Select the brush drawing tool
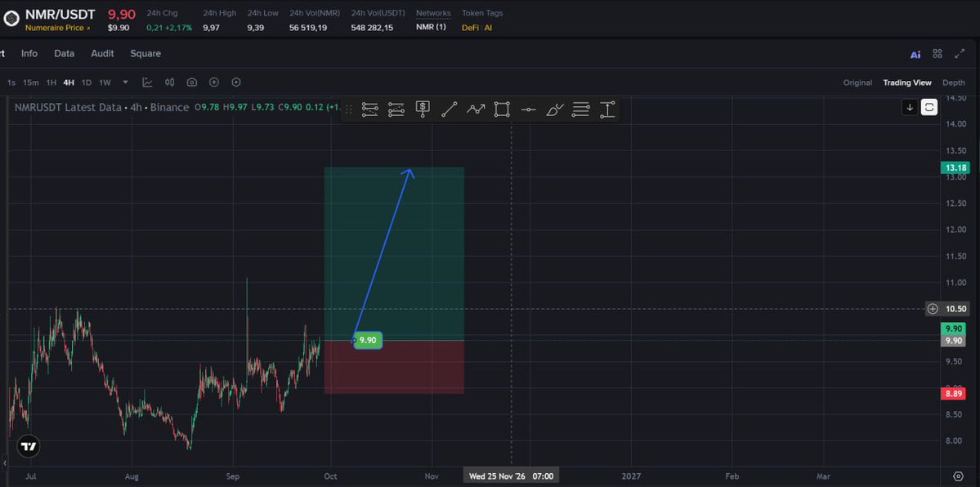980x487 pixels. [555, 109]
